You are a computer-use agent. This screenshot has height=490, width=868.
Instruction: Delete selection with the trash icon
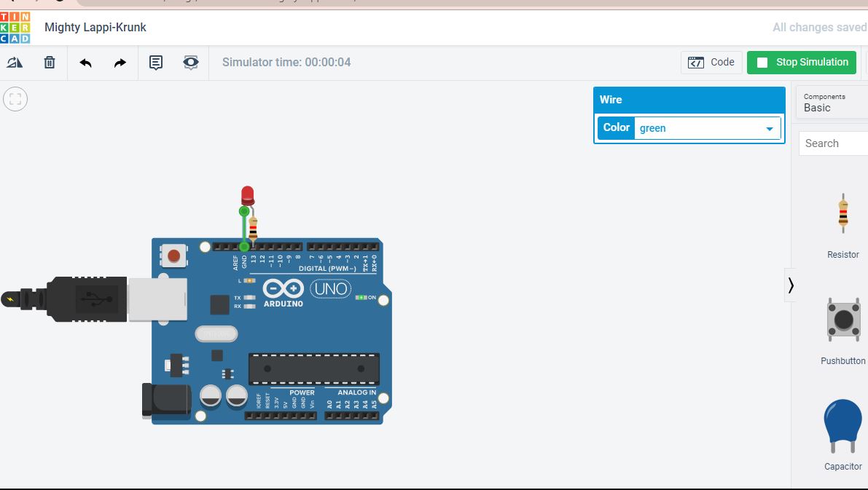(50, 63)
